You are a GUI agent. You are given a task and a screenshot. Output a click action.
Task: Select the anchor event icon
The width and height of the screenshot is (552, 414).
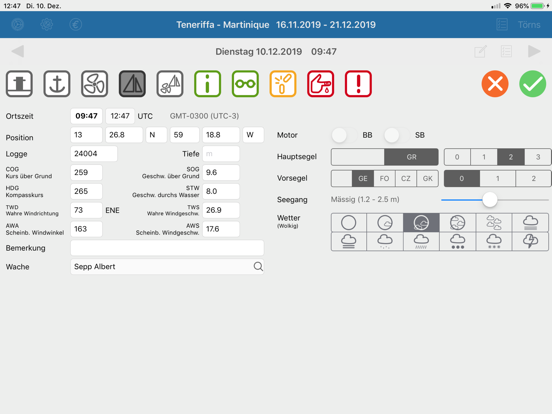(57, 84)
